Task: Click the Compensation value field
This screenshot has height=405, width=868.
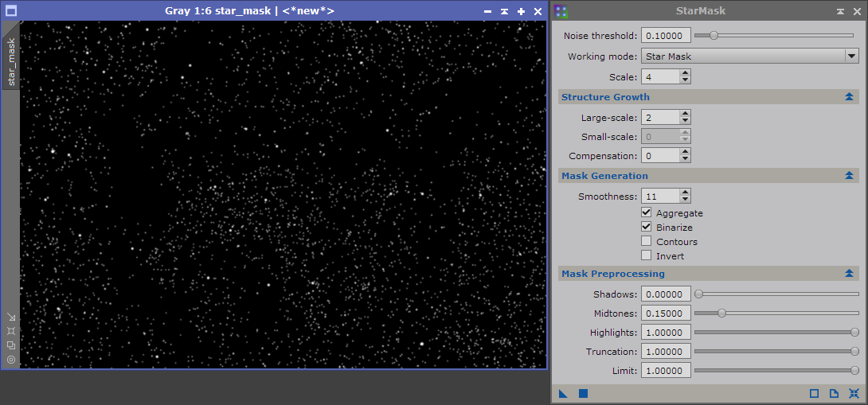Action: (x=661, y=156)
